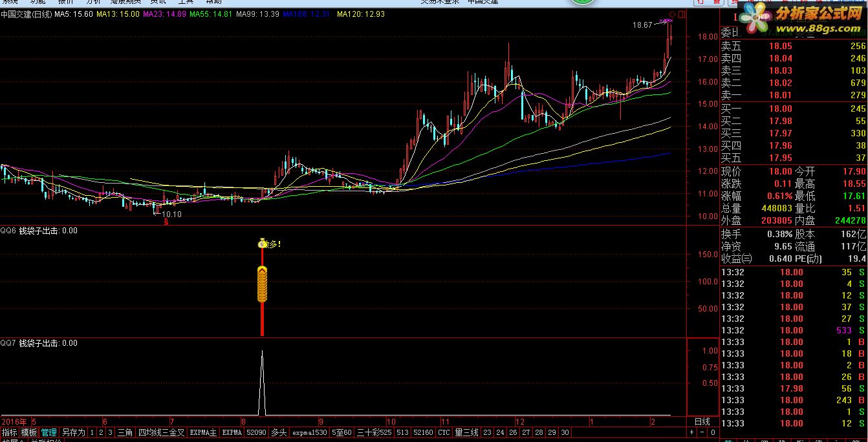The image size is (868, 442).
Task: Select template tab 26
Action: click(x=514, y=432)
